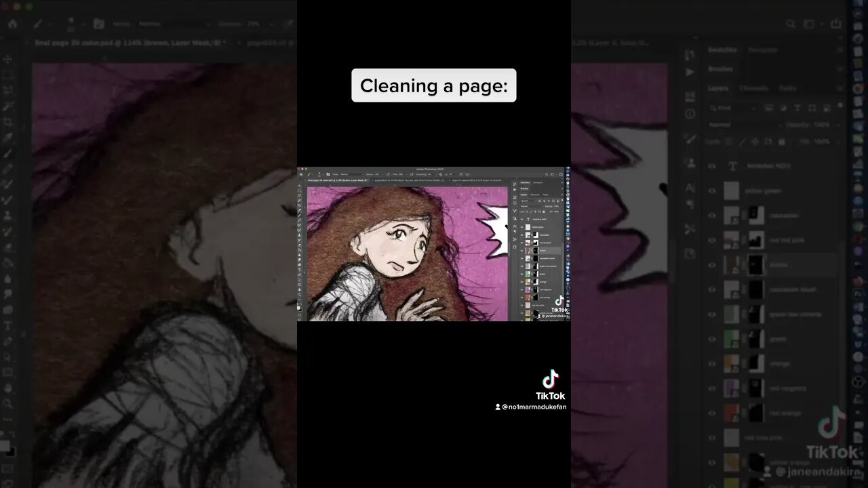Open the brush tool preset in the inset options bar
This screenshot has width=868, height=488.
[309, 174]
